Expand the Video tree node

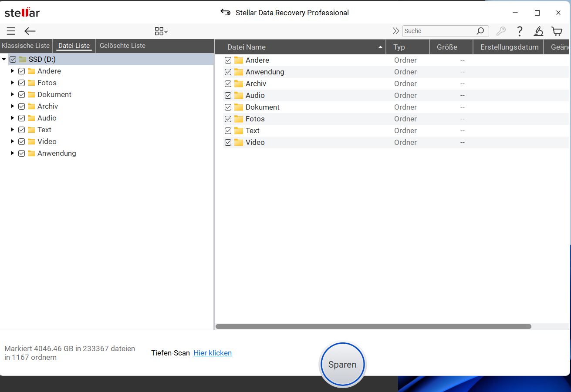click(x=13, y=141)
